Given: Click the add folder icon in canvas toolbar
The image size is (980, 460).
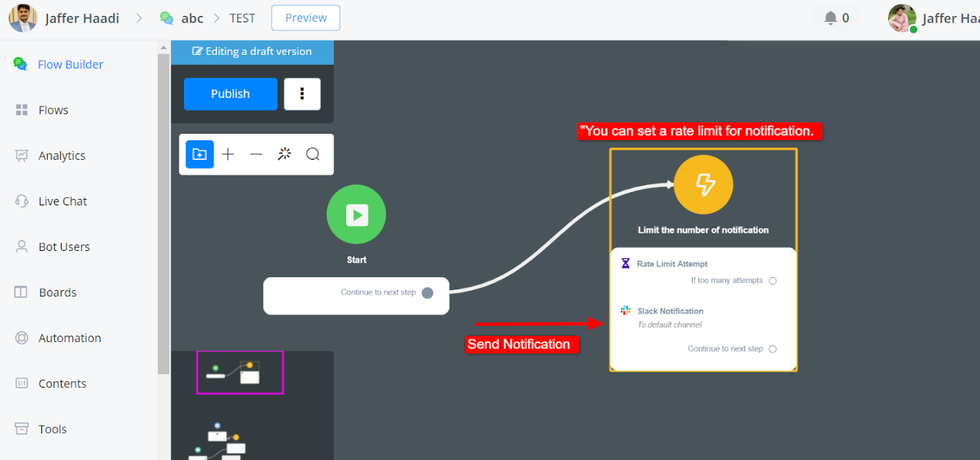Looking at the screenshot, I should (200, 154).
